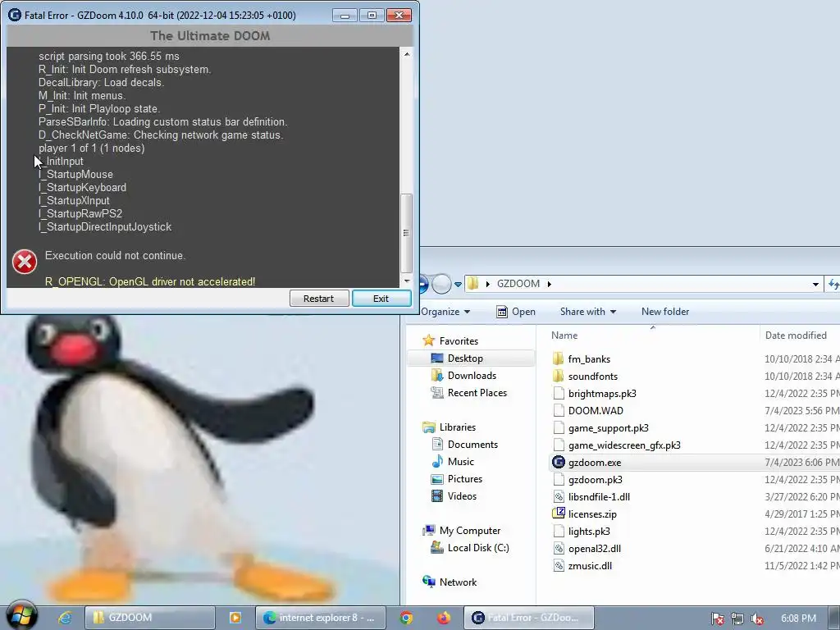Switch to internet explorer 8 Edge window
Image resolution: width=840 pixels, height=630 pixels.
(321, 618)
